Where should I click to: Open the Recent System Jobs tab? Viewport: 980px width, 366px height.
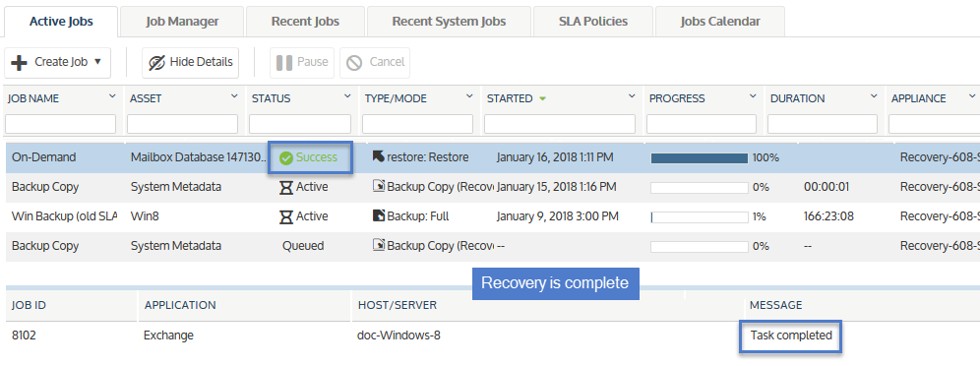[x=449, y=22]
